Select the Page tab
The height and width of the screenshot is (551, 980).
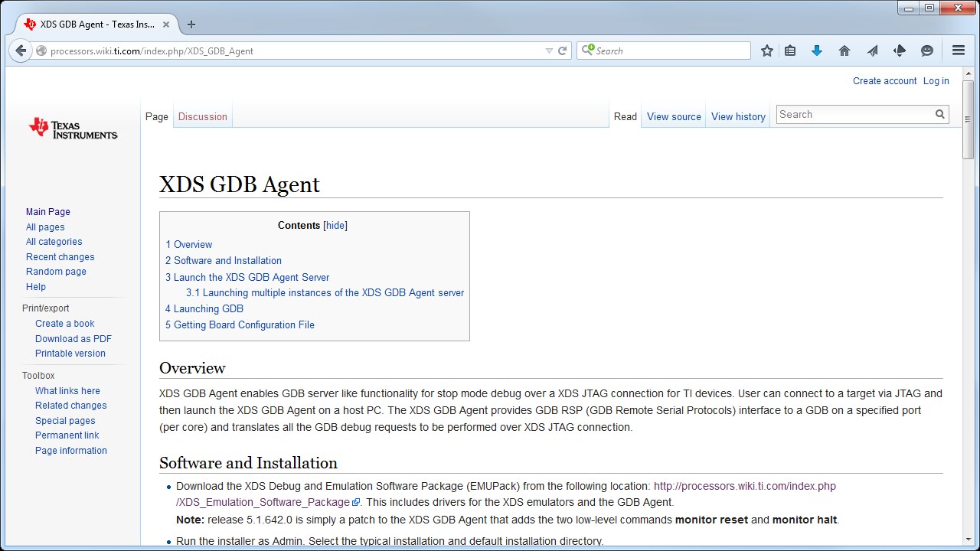click(157, 117)
